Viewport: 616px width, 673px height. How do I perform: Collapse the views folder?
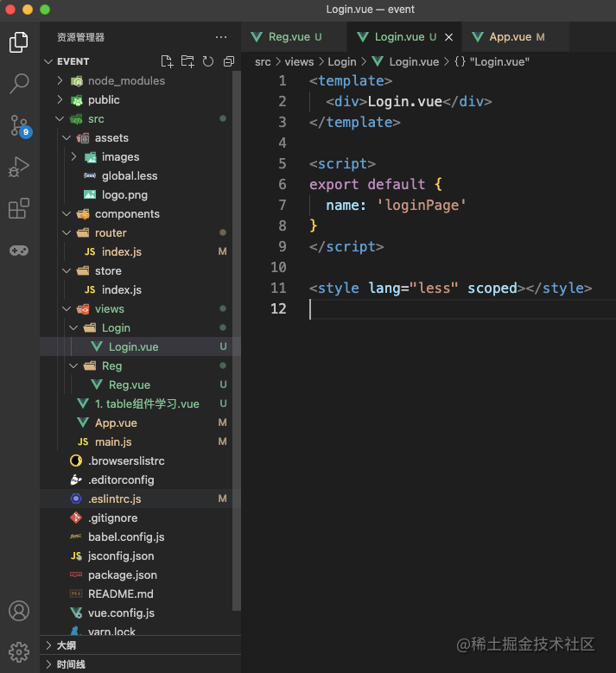pos(140,308)
